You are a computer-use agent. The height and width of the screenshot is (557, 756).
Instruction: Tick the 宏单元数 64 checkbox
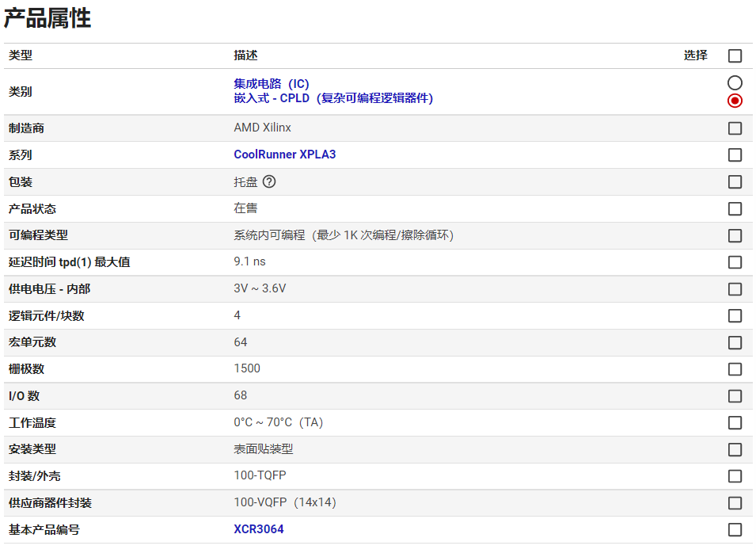(735, 342)
